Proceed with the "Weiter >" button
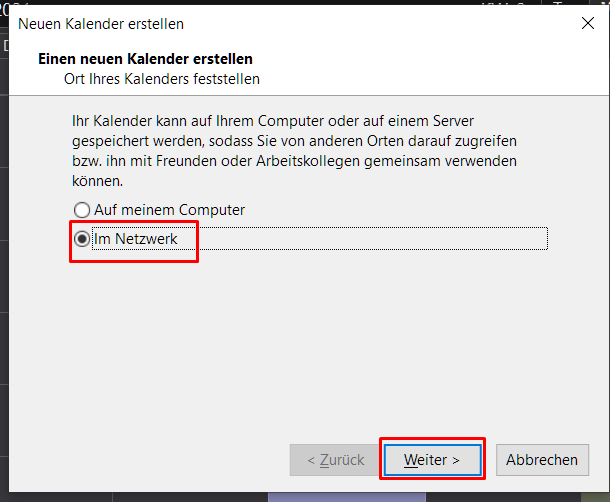Screen dimensions: 610x502 pyautogui.click(x=432, y=460)
